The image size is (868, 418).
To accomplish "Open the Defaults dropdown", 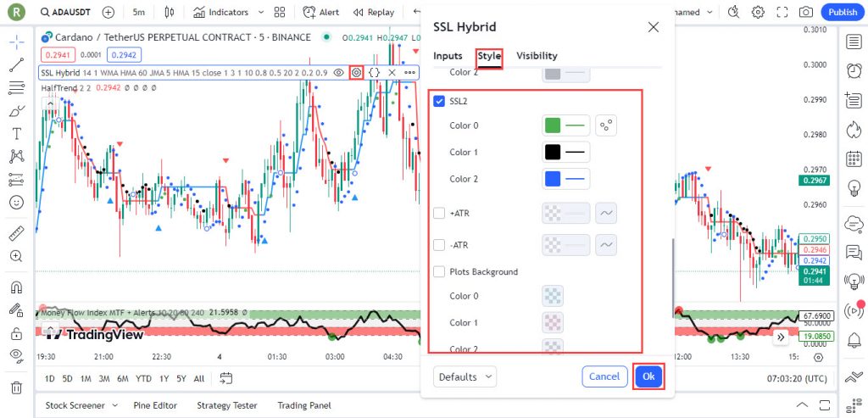I will pos(465,377).
